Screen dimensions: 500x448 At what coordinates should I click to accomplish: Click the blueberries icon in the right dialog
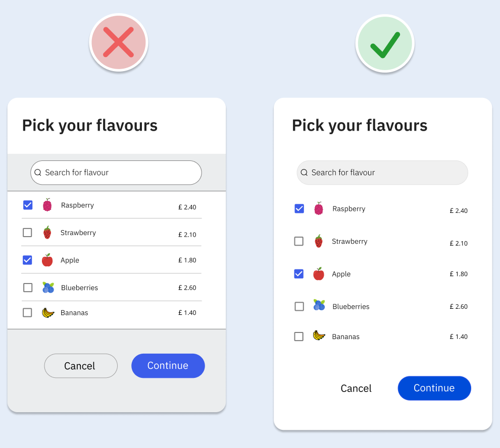pos(319,305)
